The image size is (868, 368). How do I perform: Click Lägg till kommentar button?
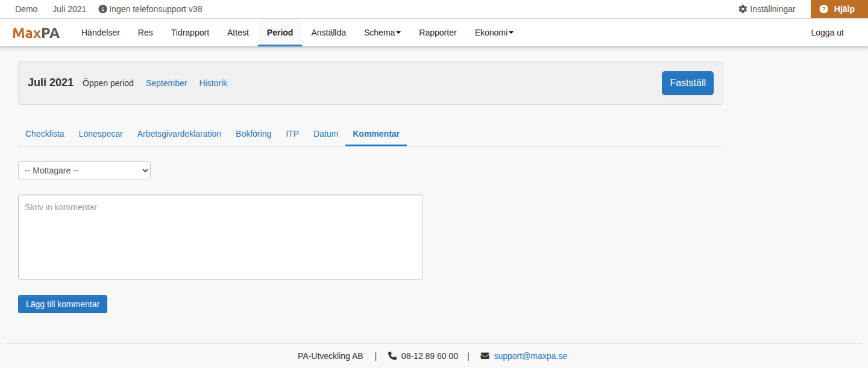tap(63, 304)
